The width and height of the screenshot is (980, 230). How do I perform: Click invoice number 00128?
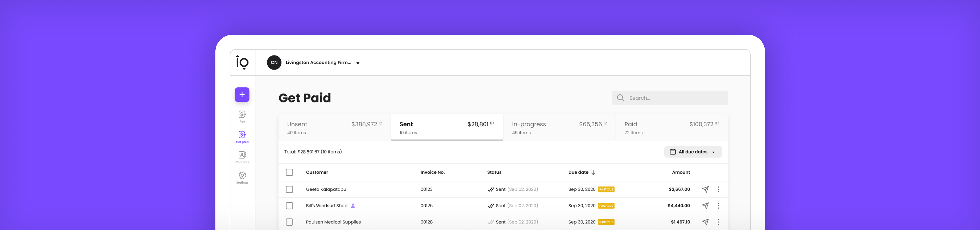tap(426, 222)
